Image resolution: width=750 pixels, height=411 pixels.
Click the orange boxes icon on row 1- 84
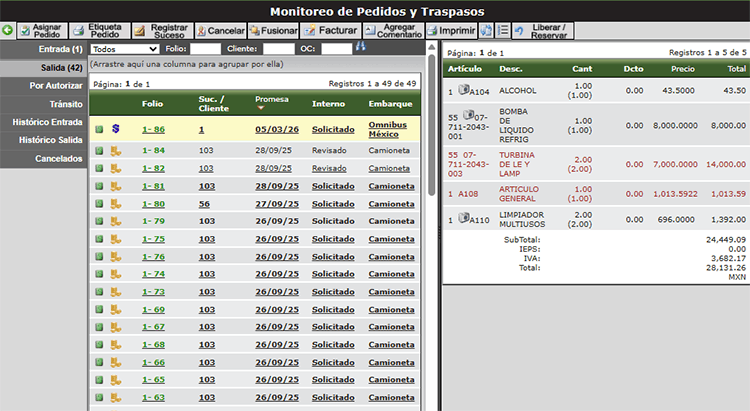[116, 151]
